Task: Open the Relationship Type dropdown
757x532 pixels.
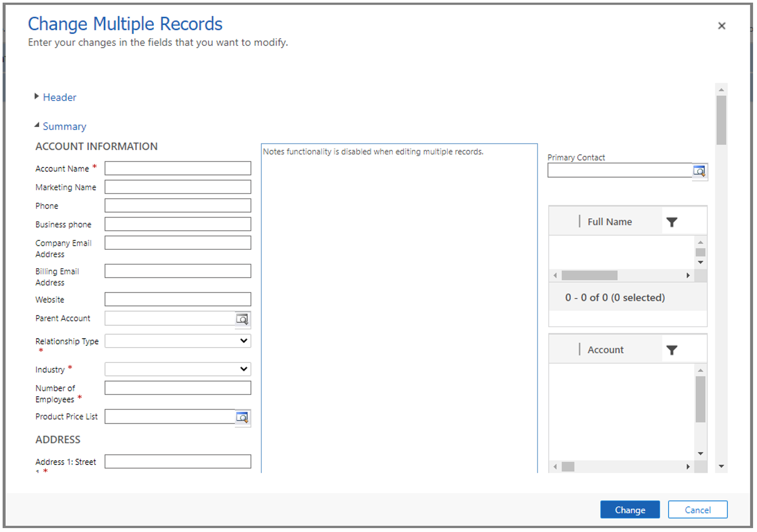Action: 178,341
